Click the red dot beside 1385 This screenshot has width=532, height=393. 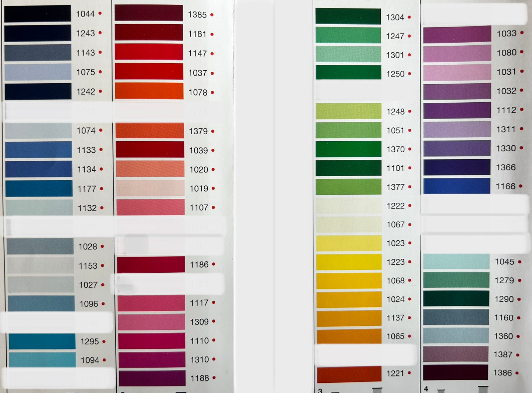[x=212, y=15]
